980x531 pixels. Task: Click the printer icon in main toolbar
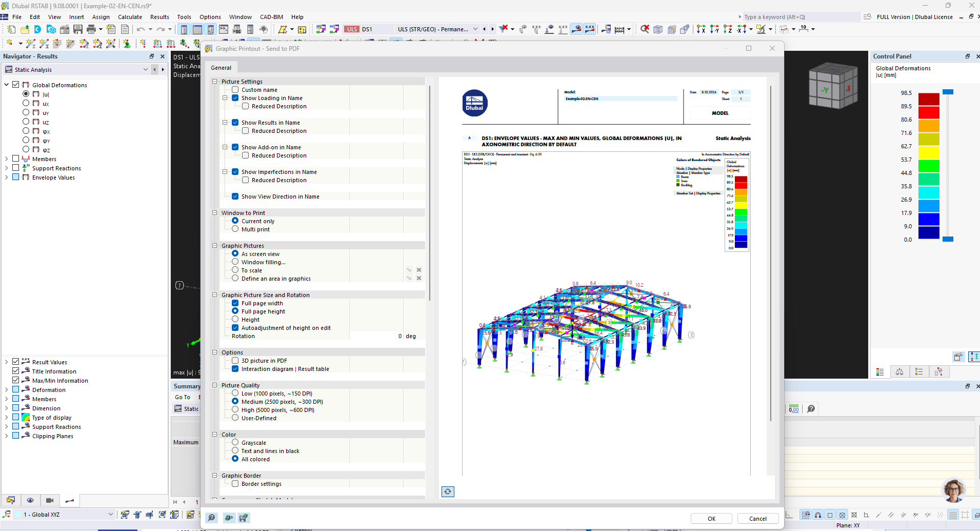pos(91,29)
